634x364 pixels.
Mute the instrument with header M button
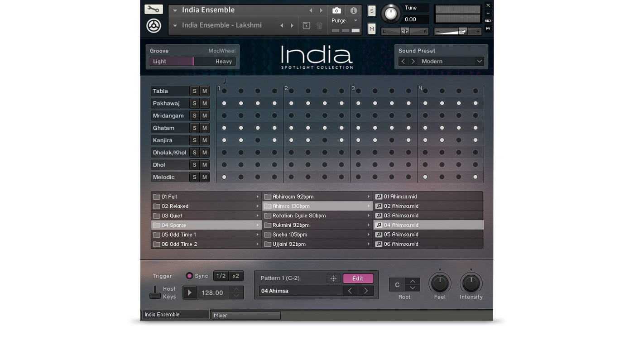click(x=372, y=29)
